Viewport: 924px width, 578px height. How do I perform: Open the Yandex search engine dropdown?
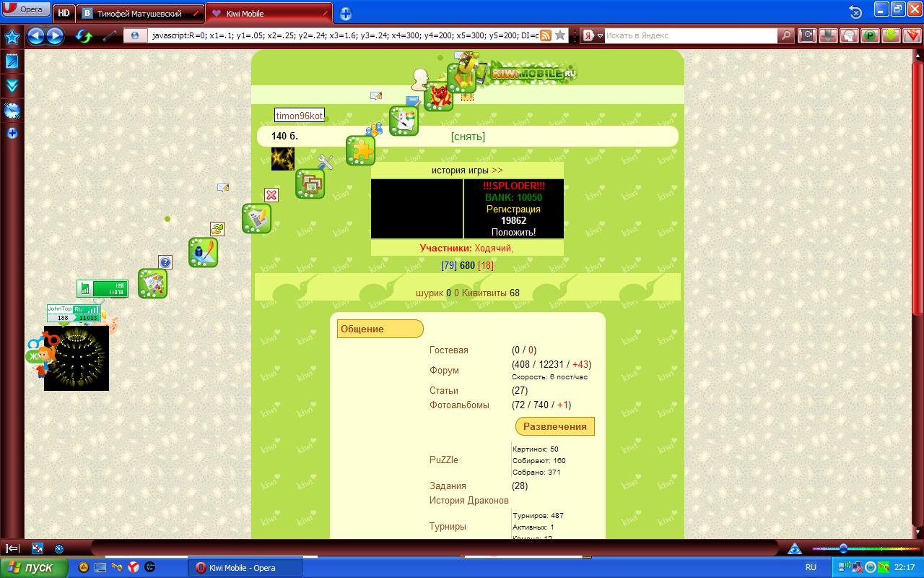pyautogui.click(x=593, y=35)
